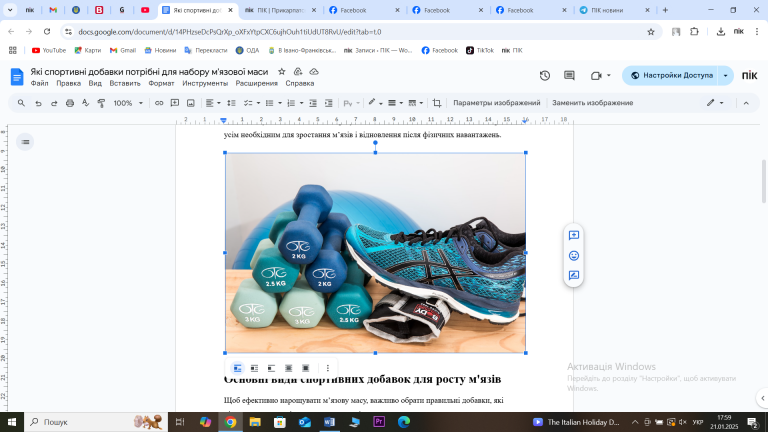Click Заменить изображение button

[x=593, y=103]
